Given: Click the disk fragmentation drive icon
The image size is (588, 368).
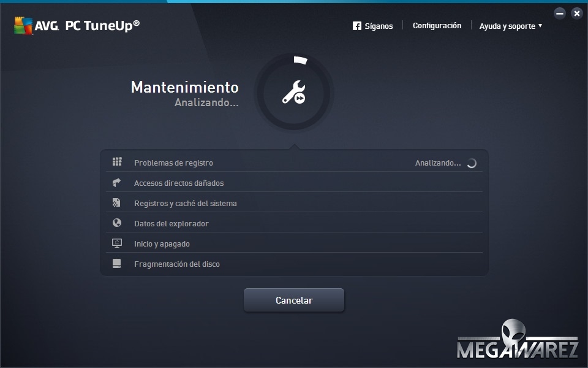Looking at the screenshot, I should (x=117, y=264).
